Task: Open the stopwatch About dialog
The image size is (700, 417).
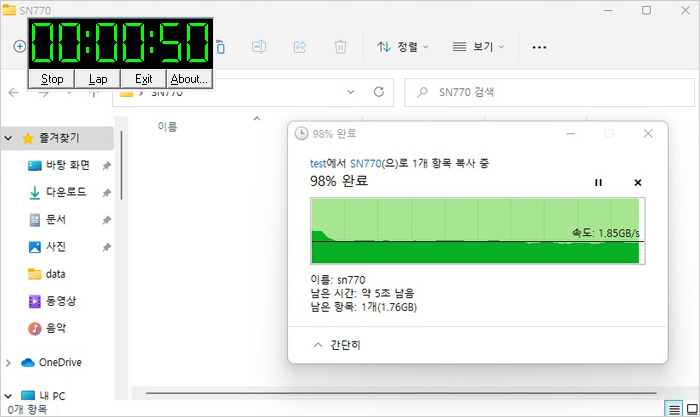Action: coord(189,79)
